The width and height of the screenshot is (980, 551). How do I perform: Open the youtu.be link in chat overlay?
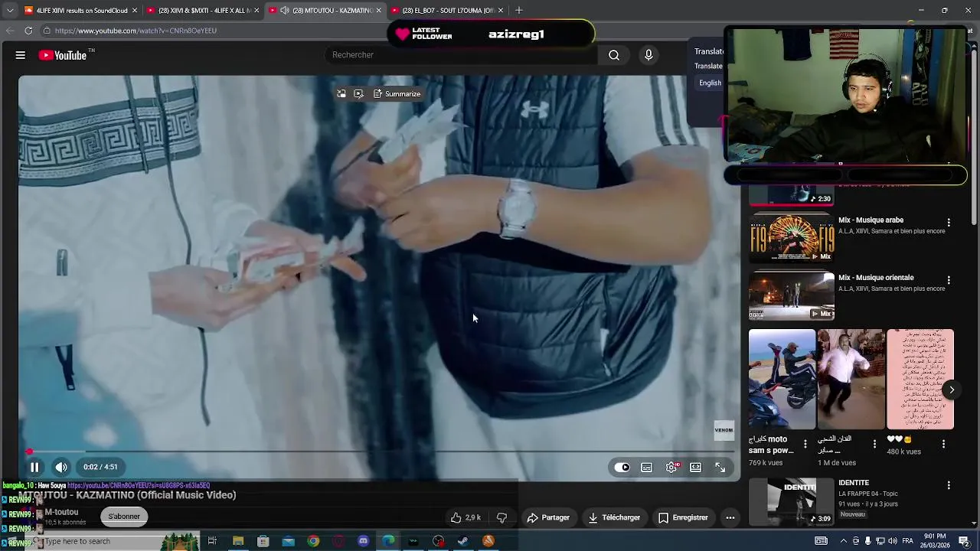pos(139,485)
